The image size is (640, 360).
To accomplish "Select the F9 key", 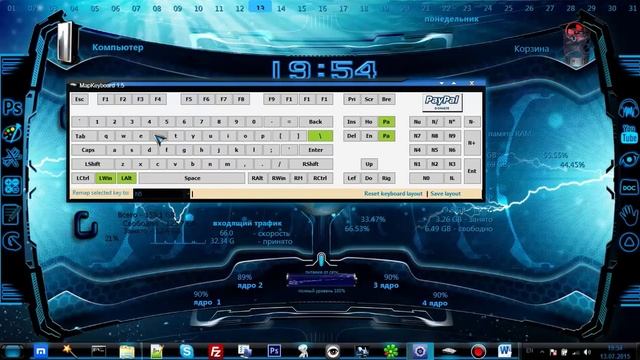I will coord(272,99).
